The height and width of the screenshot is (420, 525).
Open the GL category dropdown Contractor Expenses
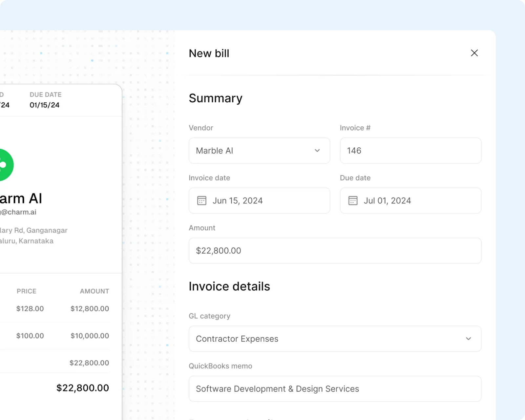point(335,339)
